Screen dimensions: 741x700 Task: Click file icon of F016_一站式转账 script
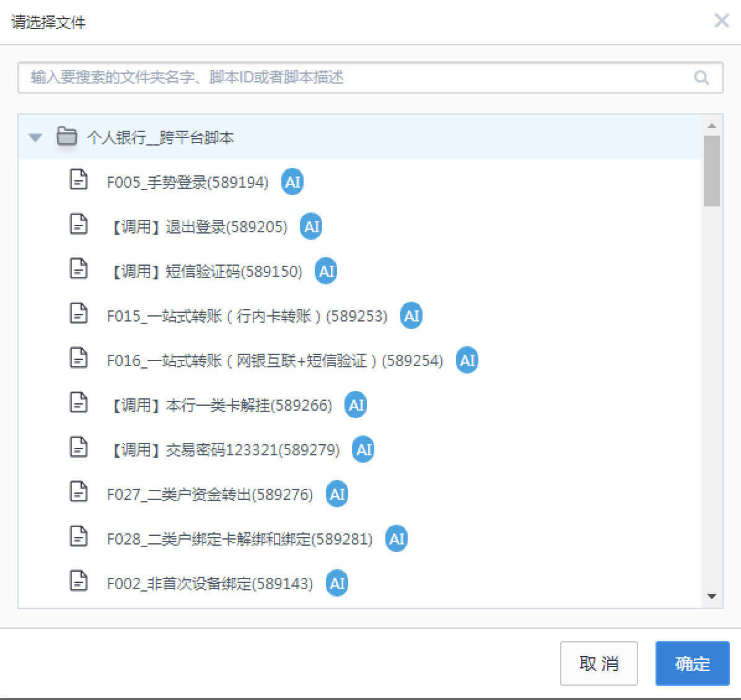click(x=79, y=358)
